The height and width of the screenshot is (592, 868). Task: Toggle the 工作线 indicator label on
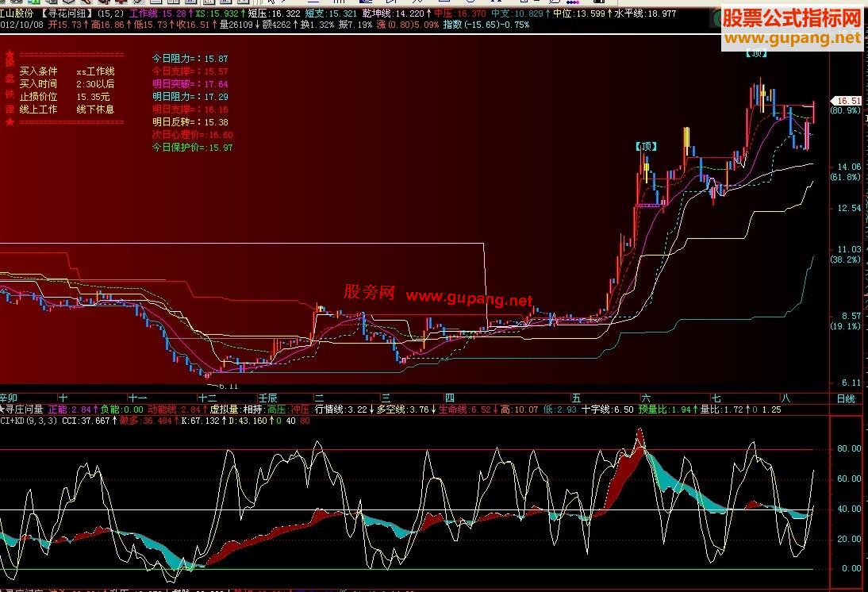144,13
